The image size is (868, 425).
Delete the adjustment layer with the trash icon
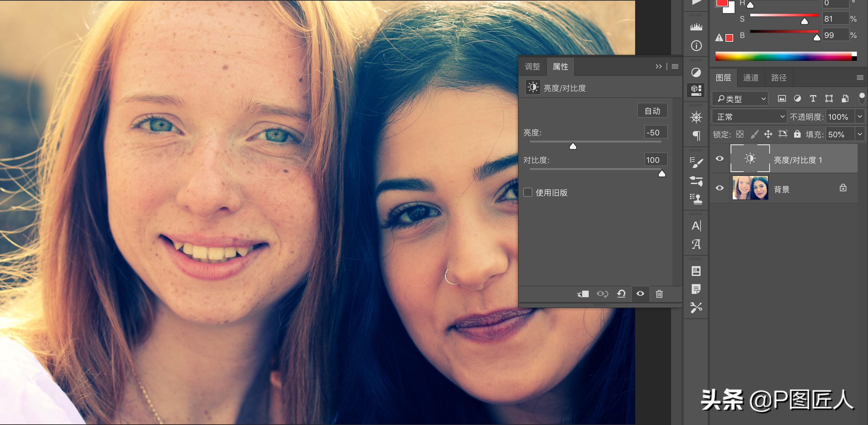(x=659, y=294)
